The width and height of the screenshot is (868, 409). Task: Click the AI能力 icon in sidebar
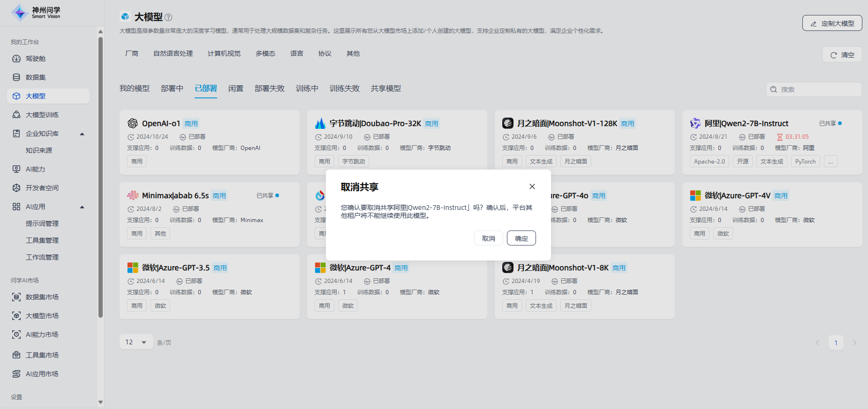(16, 169)
